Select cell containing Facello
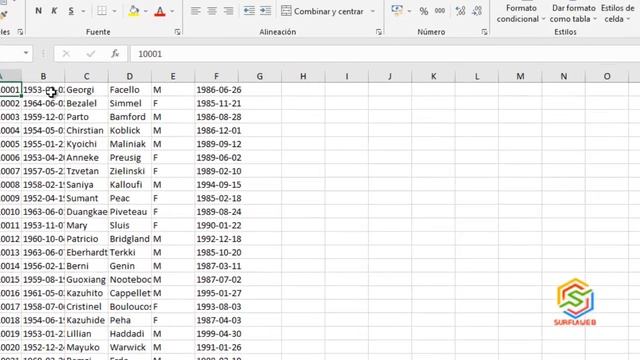640x360 pixels. (130, 90)
